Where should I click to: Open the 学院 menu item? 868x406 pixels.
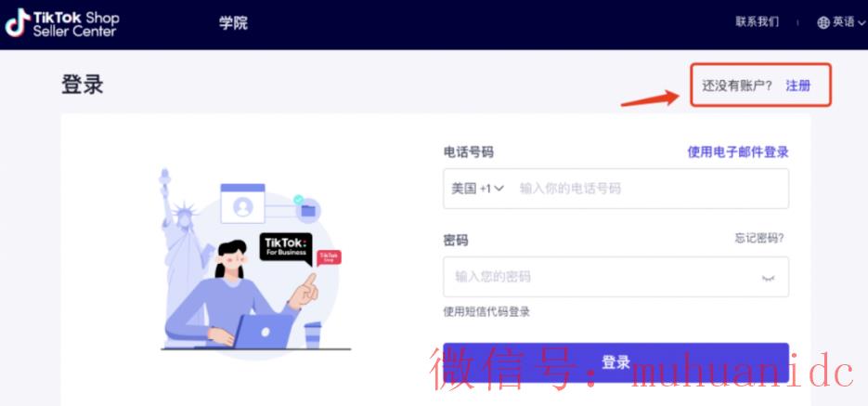pos(233,23)
